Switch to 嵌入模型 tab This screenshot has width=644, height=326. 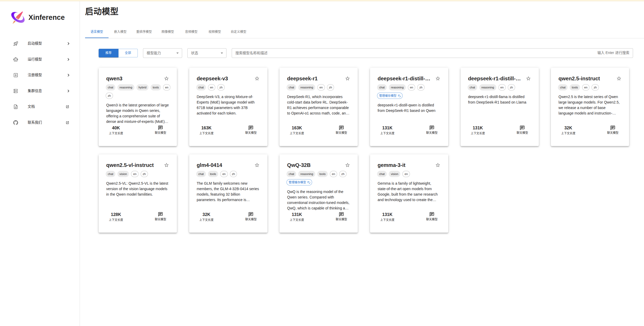pyautogui.click(x=120, y=32)
